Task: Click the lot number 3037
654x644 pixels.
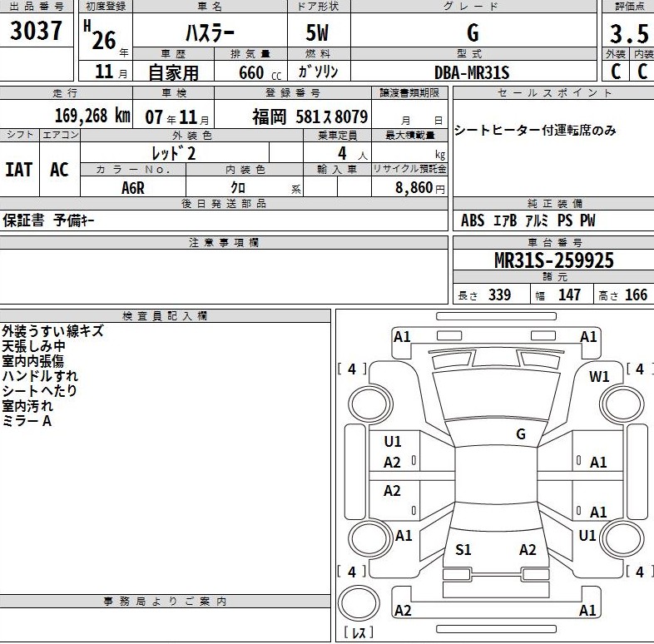Action: click(36, 31)
